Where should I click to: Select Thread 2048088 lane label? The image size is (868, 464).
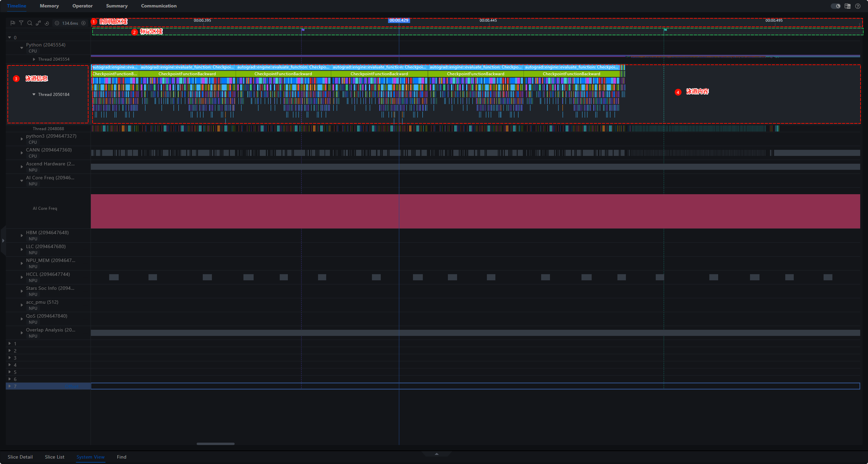pyautogui.click(x=48, y=129)
